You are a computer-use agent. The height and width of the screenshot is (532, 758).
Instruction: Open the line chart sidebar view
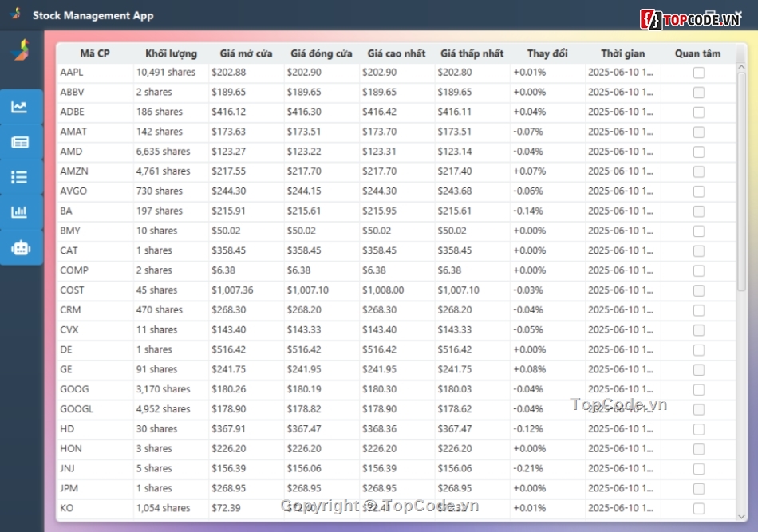21,107
